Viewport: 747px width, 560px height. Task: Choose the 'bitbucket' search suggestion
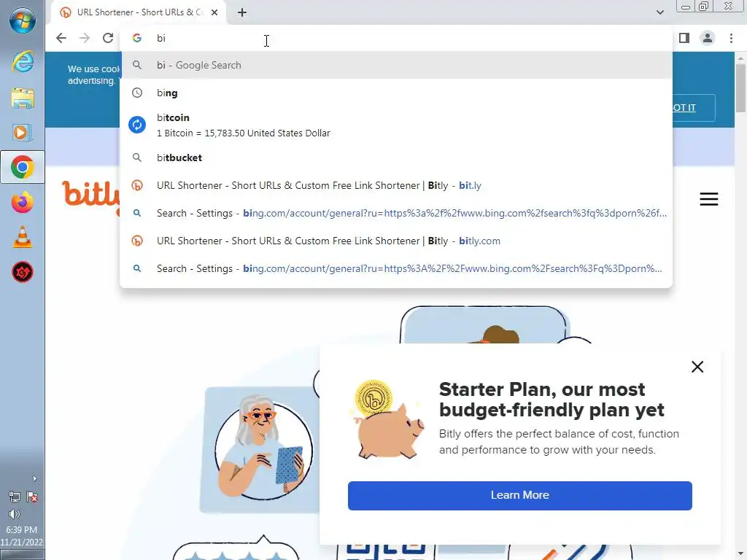[x=396, y=157]
